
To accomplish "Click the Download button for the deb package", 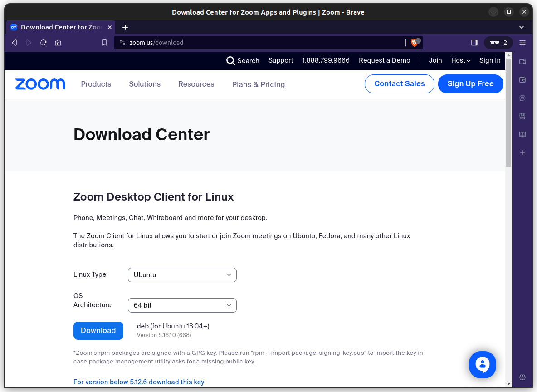I will pos(98,331).
